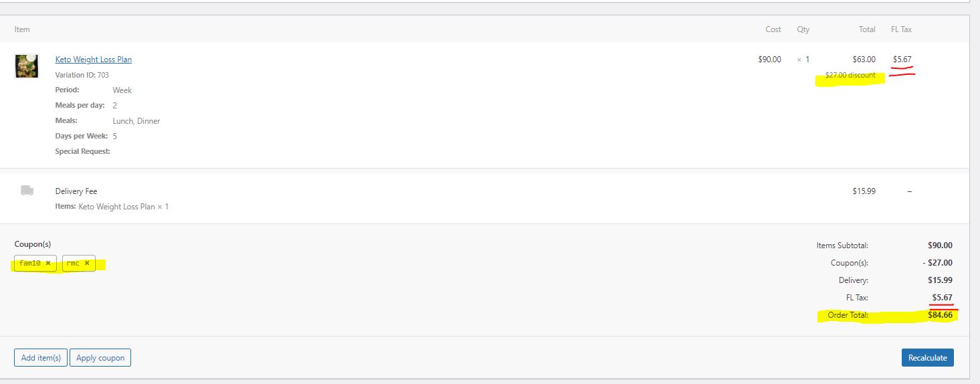Remove the rmc coupon via its x
This screenshot has width=980, height=384.
click(87, 264)
